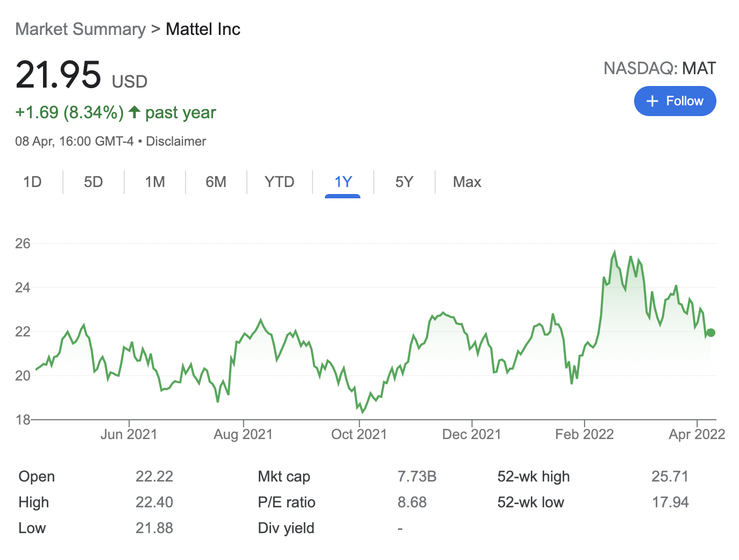The height and width of the screenshot is (560, 739).
Task: Click the 52-wk high value 25.71
Action: pos(670,476)
